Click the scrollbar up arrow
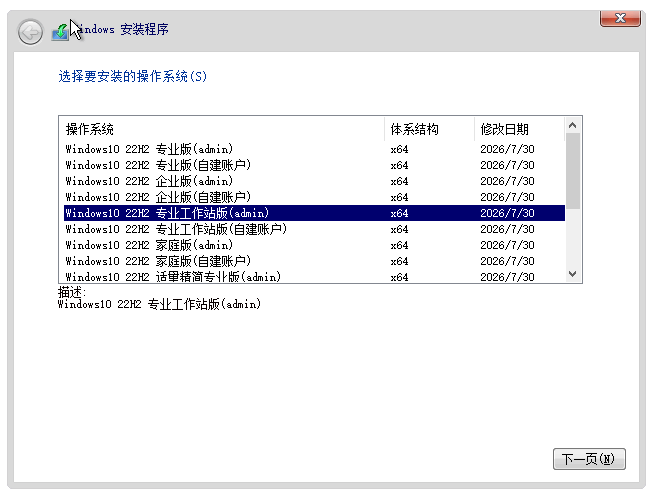The height and width of the screenshot is (496, 655). click(573, 125)
